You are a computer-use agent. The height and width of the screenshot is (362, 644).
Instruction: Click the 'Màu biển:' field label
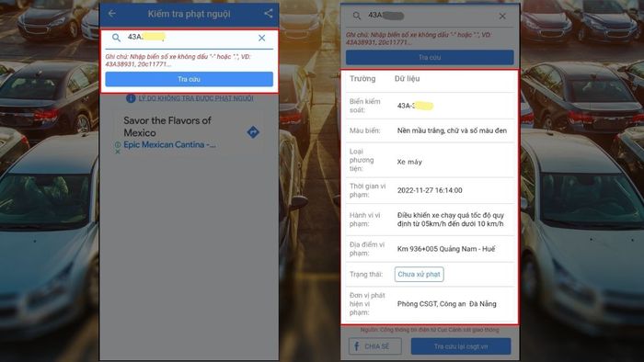(x=364, y=130)
